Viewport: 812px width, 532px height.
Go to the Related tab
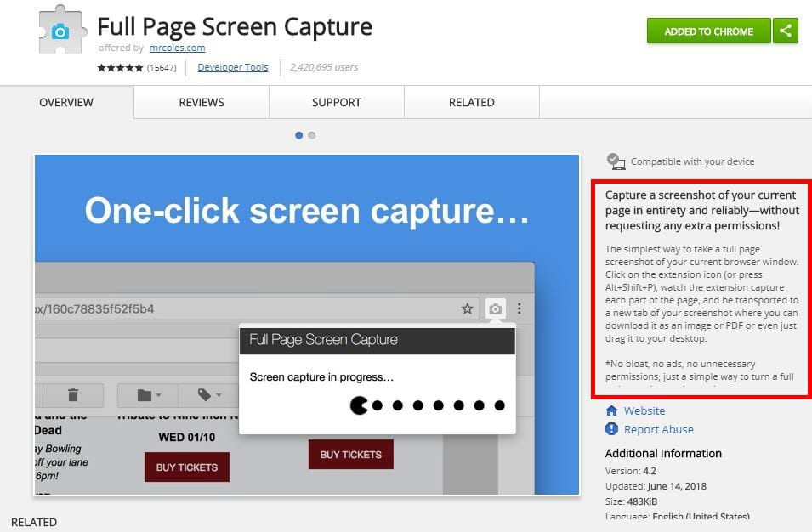point(471,102)
